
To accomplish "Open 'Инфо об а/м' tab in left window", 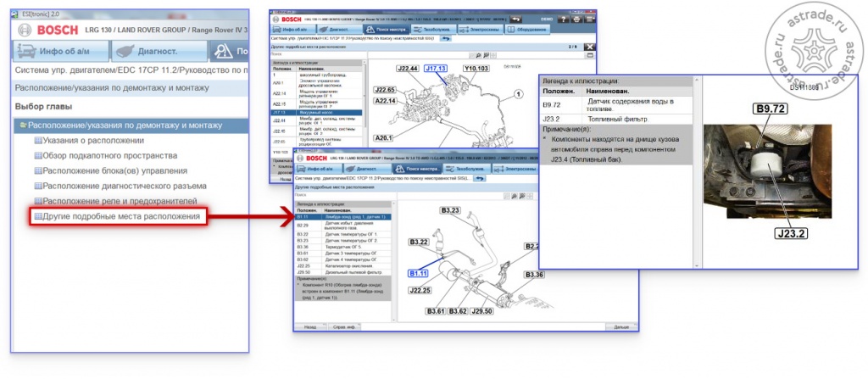I will 61,52.
